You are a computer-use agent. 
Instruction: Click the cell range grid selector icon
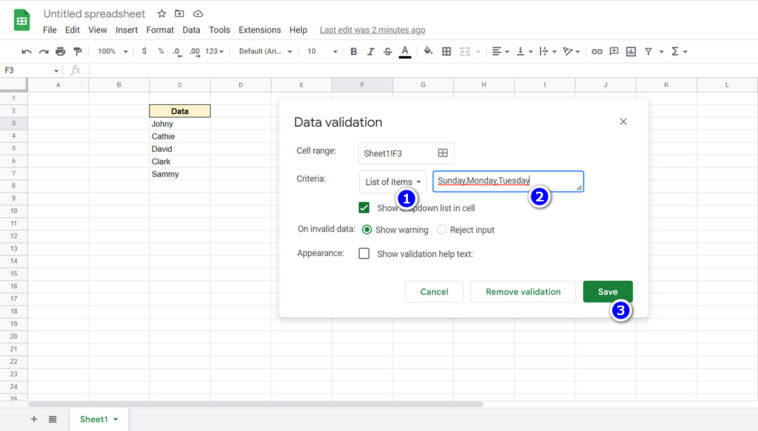tap(442, 153)
